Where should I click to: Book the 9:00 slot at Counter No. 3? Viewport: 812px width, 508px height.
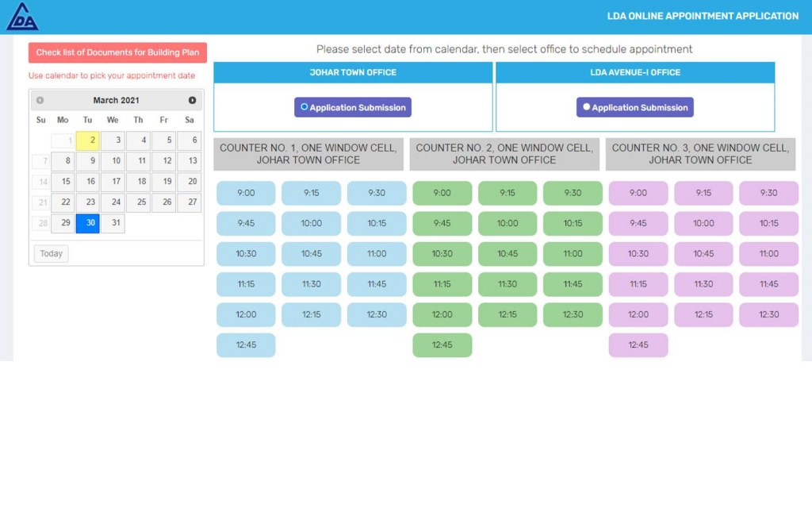click(638, 193)
